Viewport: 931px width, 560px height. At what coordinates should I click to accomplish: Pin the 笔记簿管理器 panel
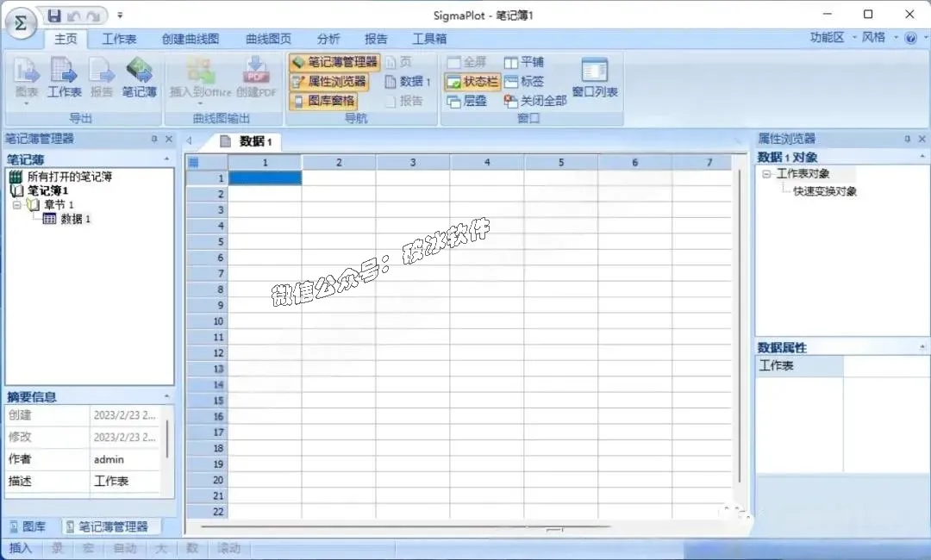(x=154, y=139)
